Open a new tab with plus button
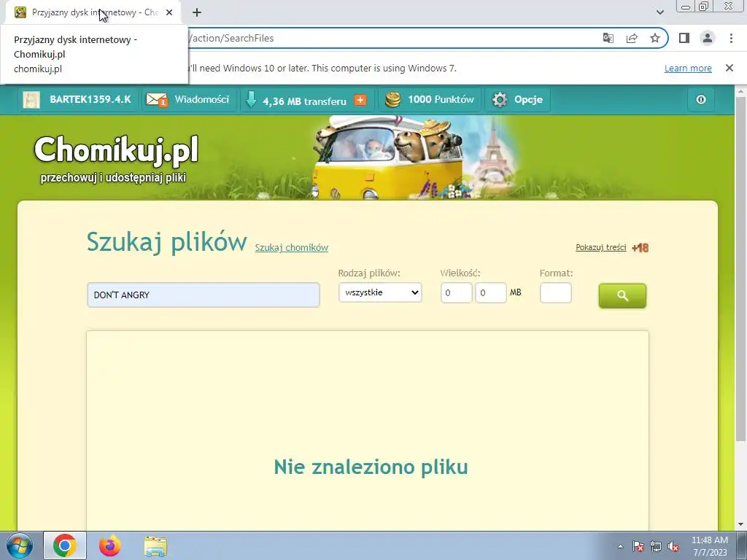The height and width of the screenshot is (560, 747). click(x=197, y=12)
